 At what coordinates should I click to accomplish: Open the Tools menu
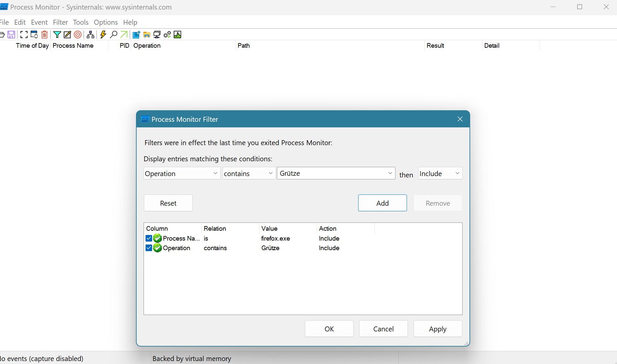point(81,22)
